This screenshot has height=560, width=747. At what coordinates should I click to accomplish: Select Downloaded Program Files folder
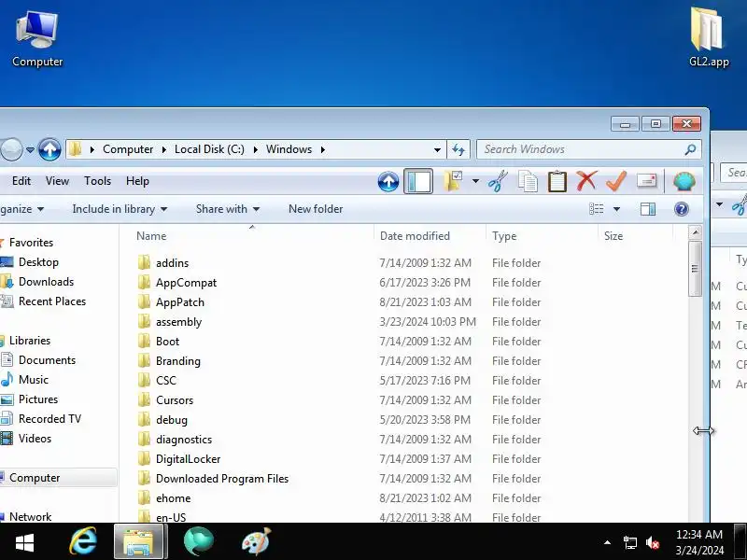click(222, 479)
